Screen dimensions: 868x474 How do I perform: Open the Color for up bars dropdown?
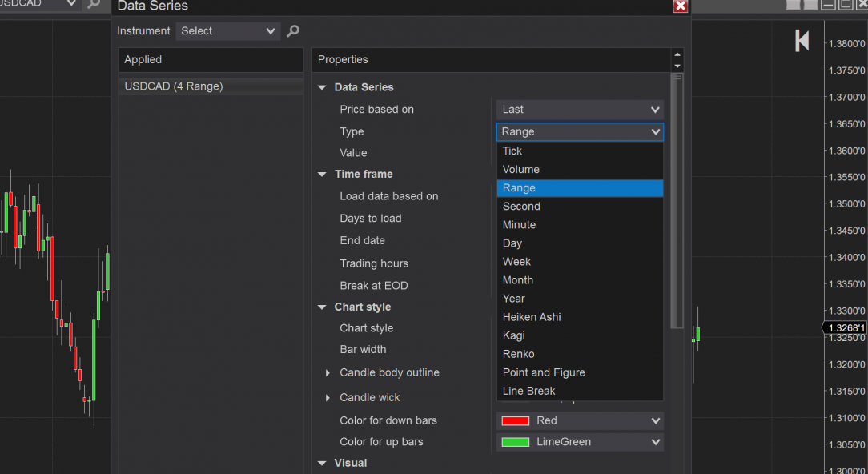click(580, 442)
